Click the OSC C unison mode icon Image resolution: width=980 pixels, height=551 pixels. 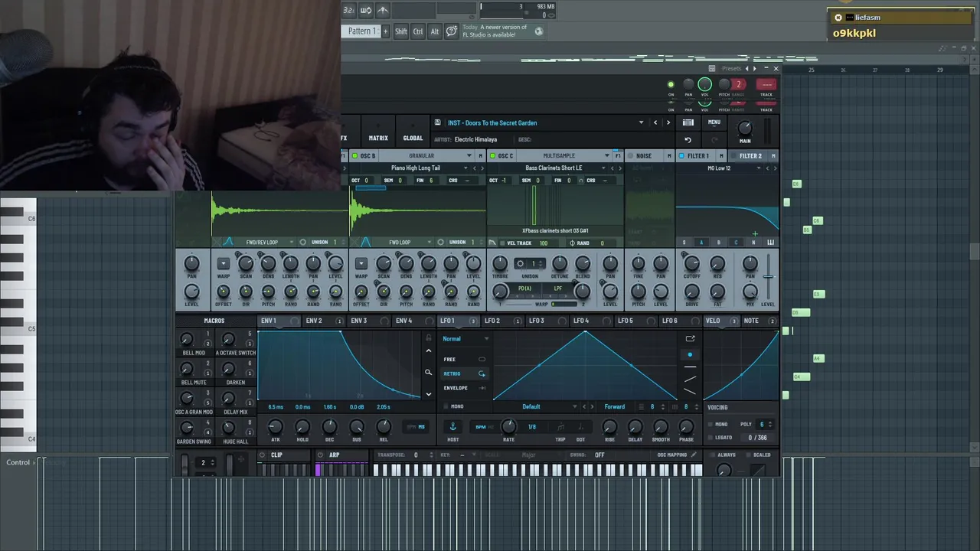pyautogui.click(x=520, y=263)
